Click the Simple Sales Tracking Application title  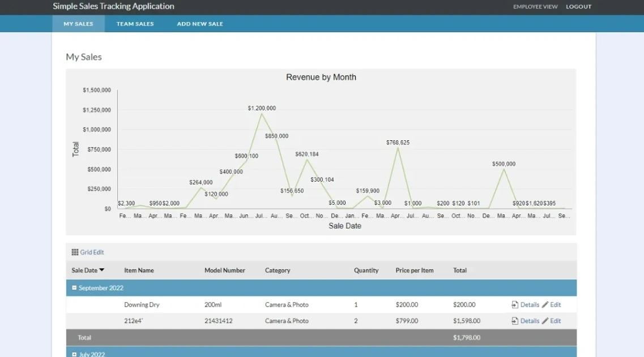(113, 6)
